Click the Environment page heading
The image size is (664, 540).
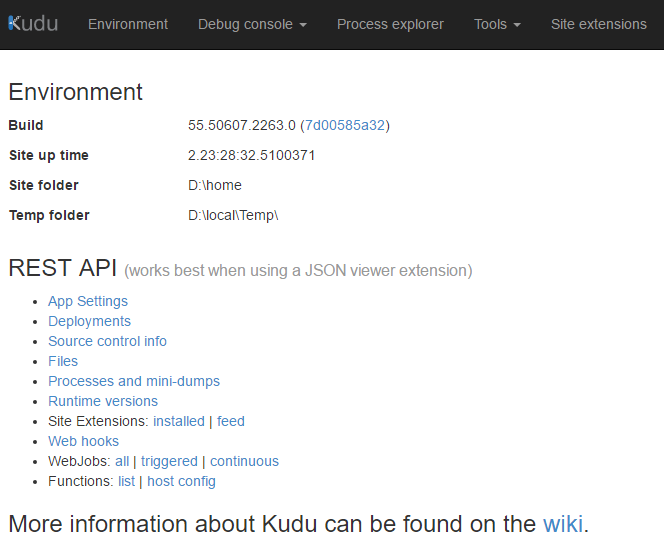[x=76, y=92]
